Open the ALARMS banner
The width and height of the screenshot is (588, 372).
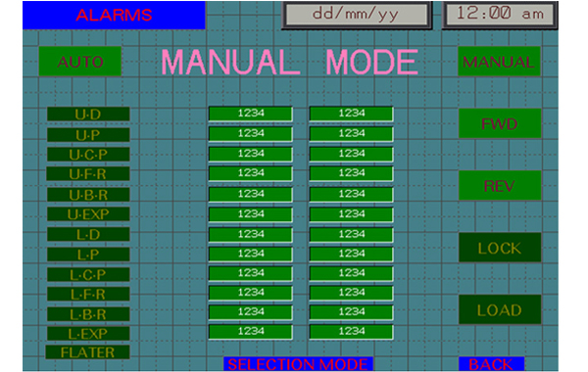tap(114, 15)
